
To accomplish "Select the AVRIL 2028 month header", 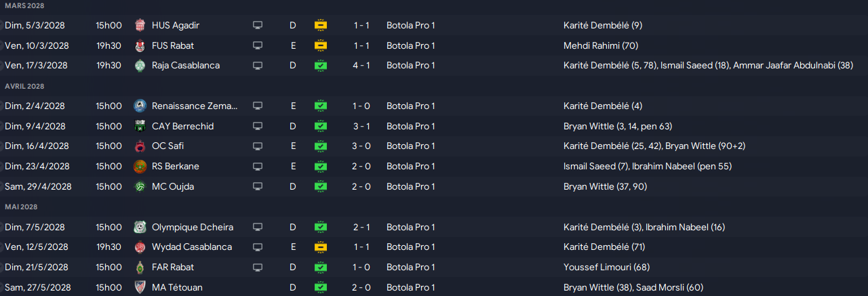I will (x=24, y=86).
